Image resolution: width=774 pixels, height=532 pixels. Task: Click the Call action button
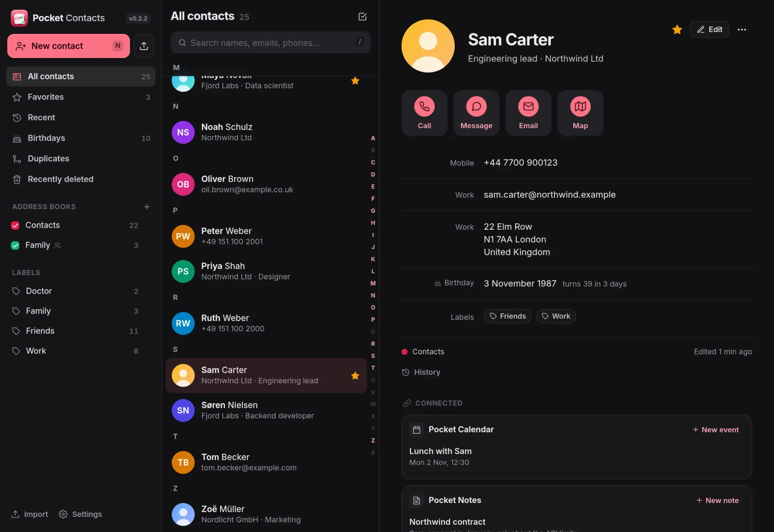(x=424, y=113)
